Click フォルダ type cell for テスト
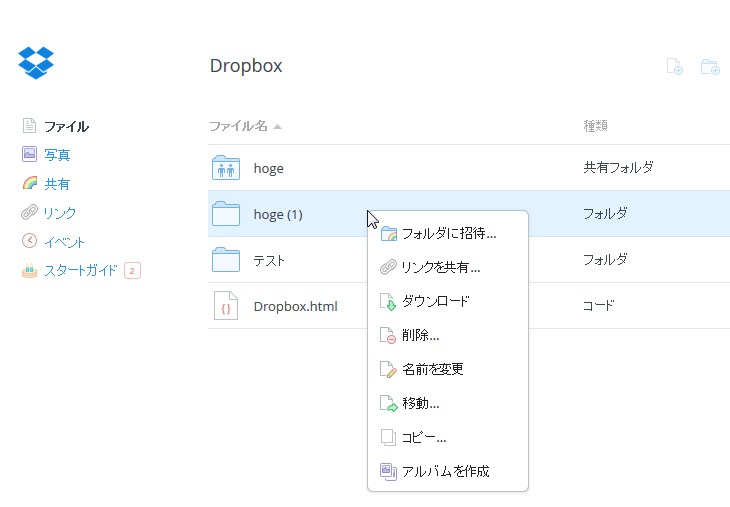The height and width of the screenshot is (507, 730). click(x=605, y=259)
